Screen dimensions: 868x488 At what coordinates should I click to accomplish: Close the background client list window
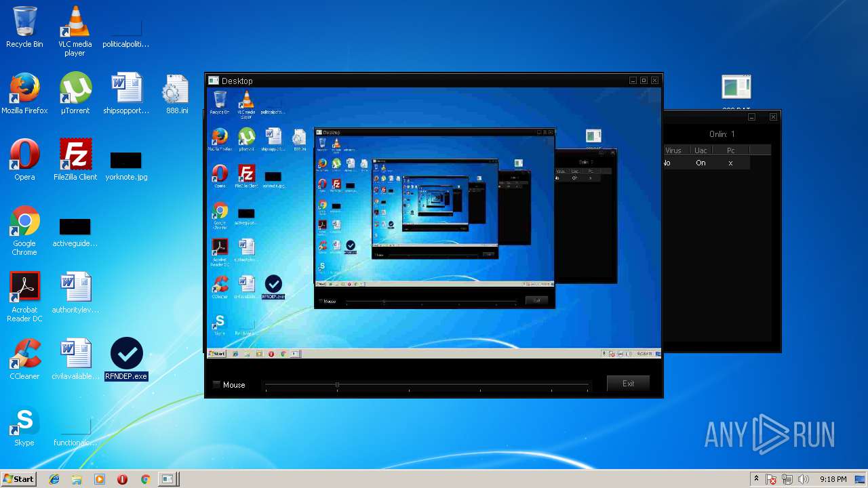pyautogui.click(x=773, y=117)
